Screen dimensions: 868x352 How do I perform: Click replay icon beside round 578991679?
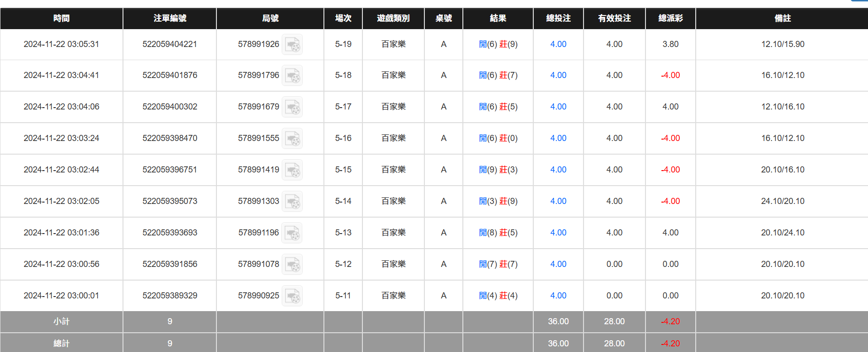coord(292,107)
